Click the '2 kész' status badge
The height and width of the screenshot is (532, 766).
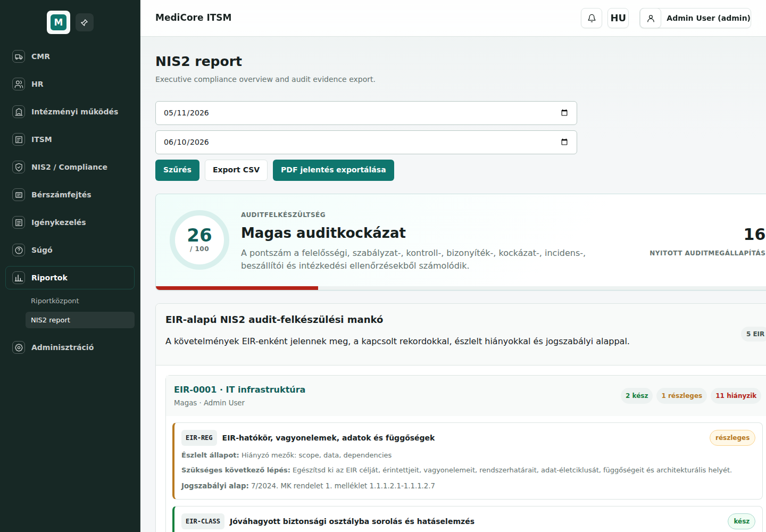pos(637,396)
